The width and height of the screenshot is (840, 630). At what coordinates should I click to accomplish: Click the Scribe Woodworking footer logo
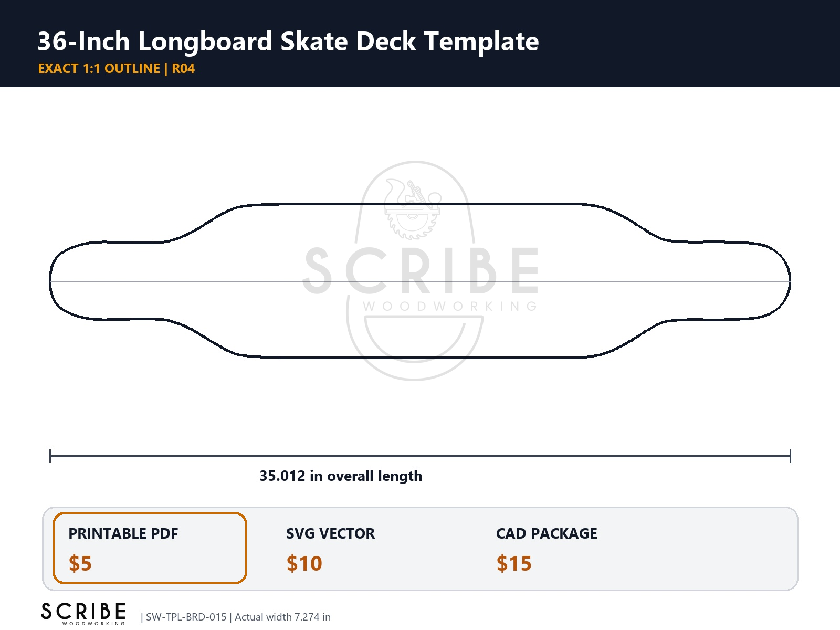pyautogui.click(x=83, y=614)
